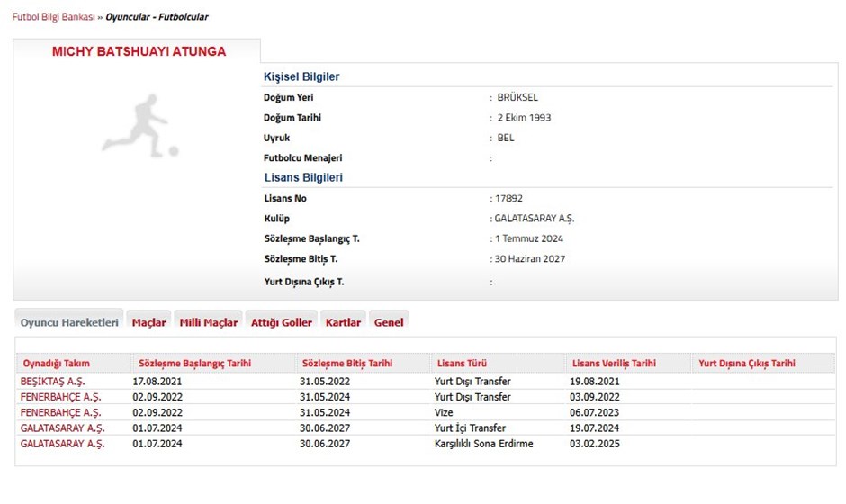Open Galatasaray A.Ş. in Karşılıklı Sona Erdirme row

(x=62, y=444)
